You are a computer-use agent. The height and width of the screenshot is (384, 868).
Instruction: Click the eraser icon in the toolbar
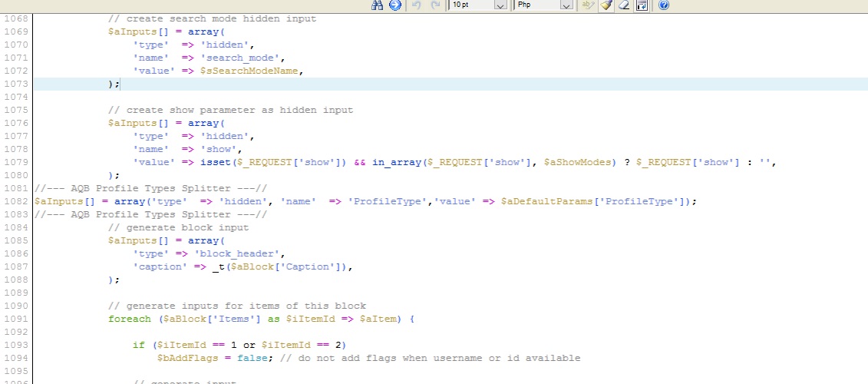click(x=624, y=5)
